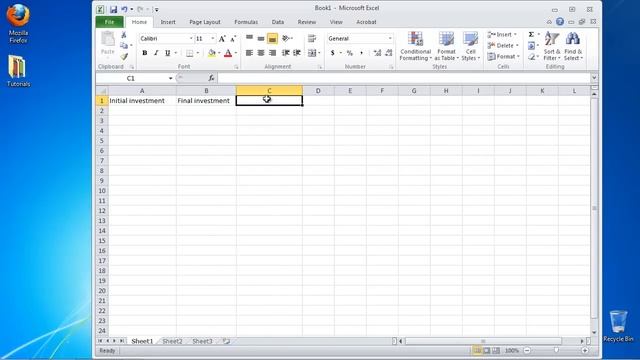The width and height of the screenshot is (640, 360).
Task: Open the File tab
Action: point(109,22)
